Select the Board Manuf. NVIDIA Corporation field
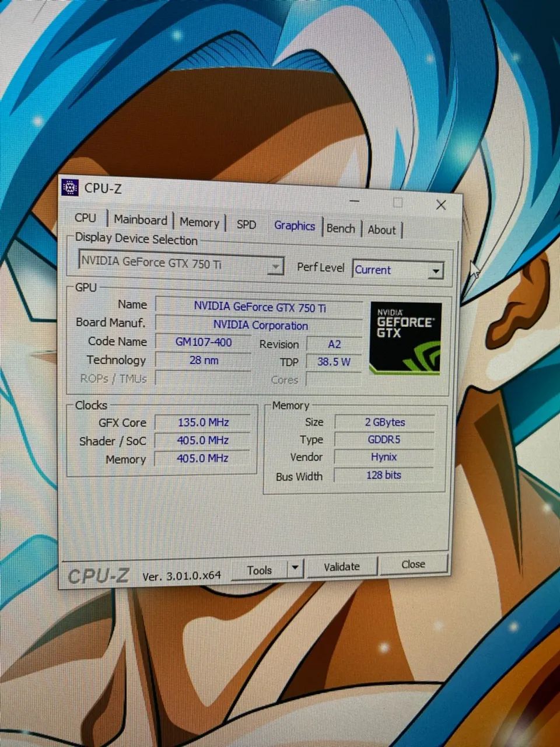The height and width of the screenshot is (747, 560). pos(260,326)
